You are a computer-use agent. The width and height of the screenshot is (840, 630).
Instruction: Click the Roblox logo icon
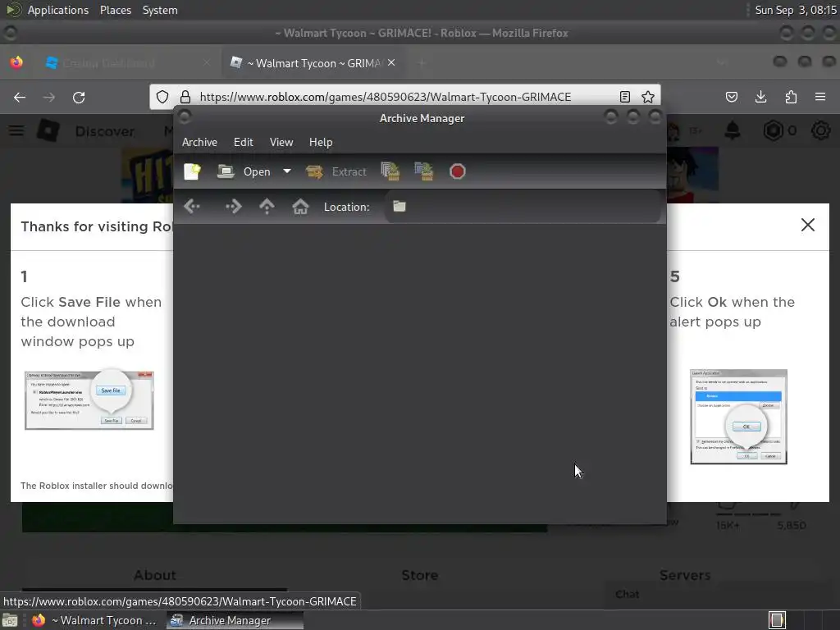48,130
